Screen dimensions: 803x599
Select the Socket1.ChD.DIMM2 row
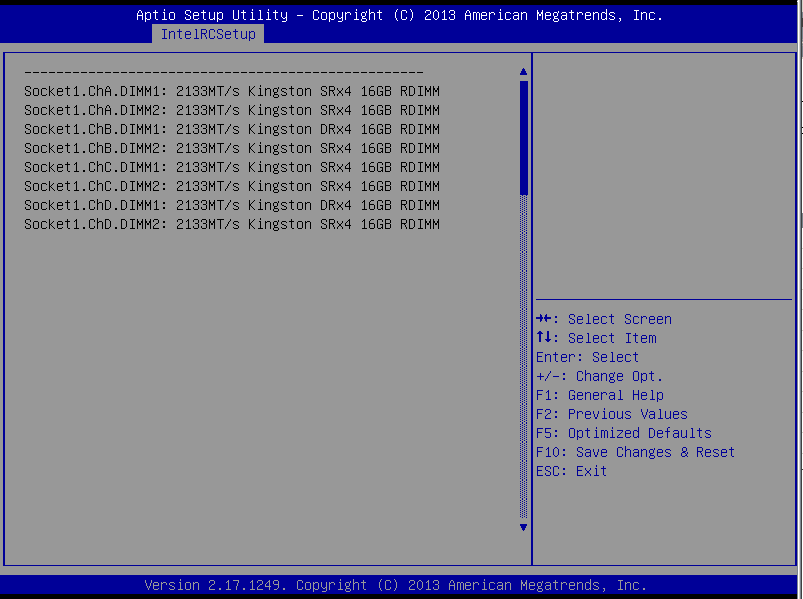point(231,224)
